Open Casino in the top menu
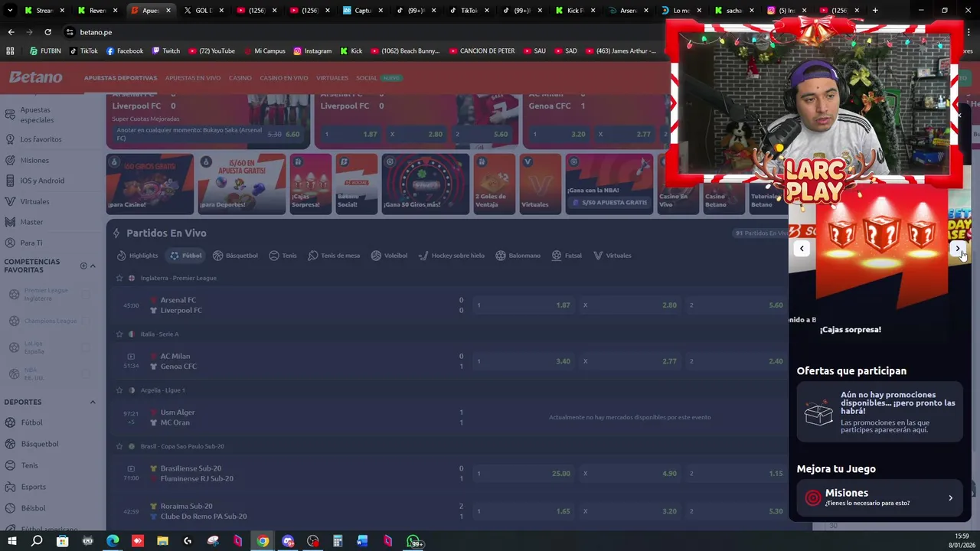The height and width of the screenshot is (551, 980). tap(240, 78)
